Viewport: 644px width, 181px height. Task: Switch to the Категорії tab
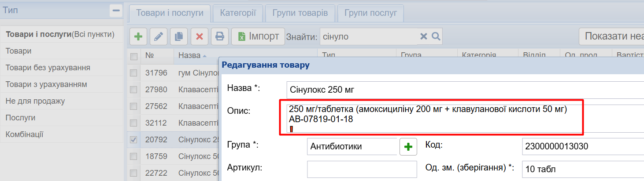(238, 13)
